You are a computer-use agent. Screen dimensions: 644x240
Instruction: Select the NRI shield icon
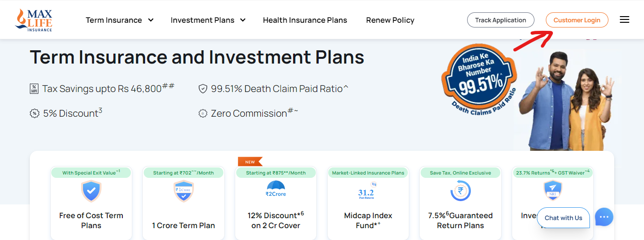click(552, 191)
